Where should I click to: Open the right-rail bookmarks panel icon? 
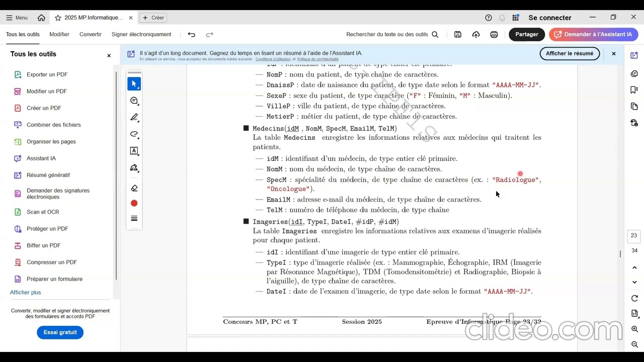tap(634, 90)
